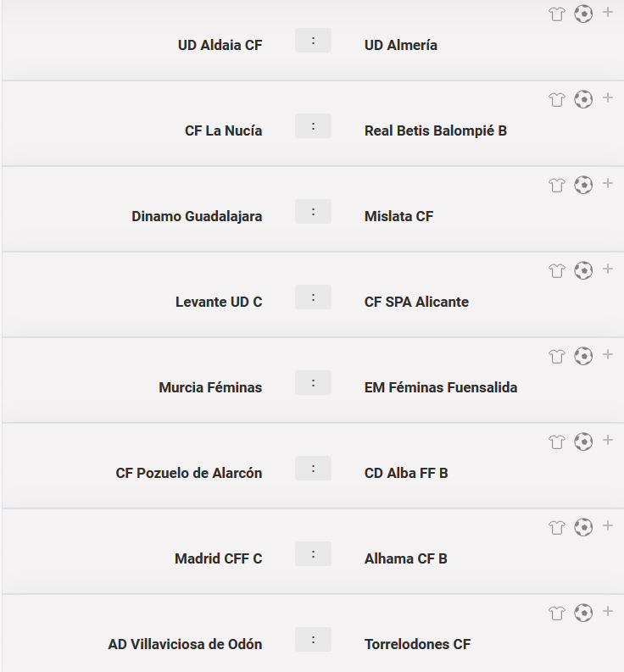624x672 pixels.
Task: Click the score box for CF Pozuelo de Alarcón match
Action: pos(313,469)
